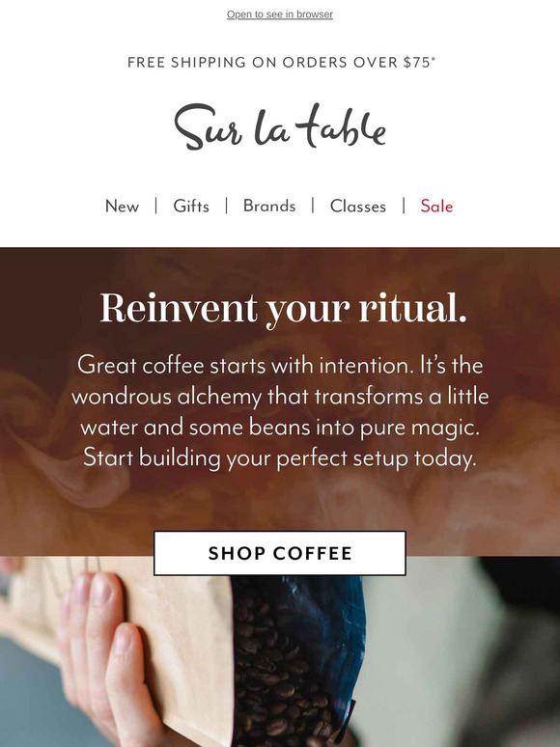Viewport: 560px width, 747px height.
Task: Select the Brands navigation item
Action: click(x=269, y=206)
